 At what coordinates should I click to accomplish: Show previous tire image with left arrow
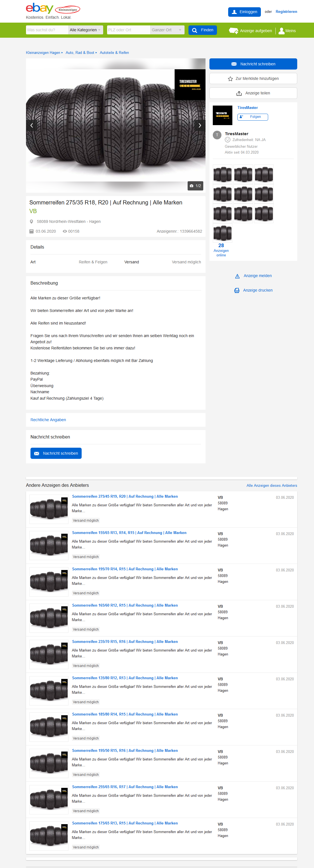pos(32,125)
